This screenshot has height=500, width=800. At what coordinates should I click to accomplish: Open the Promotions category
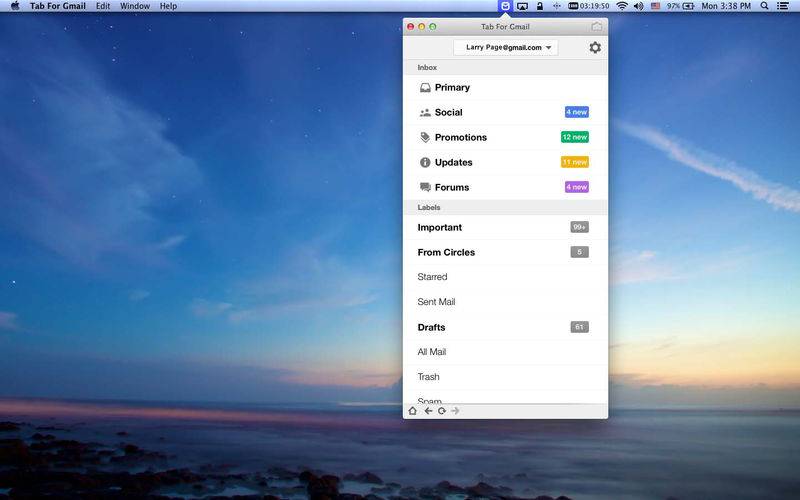(505, 137)
